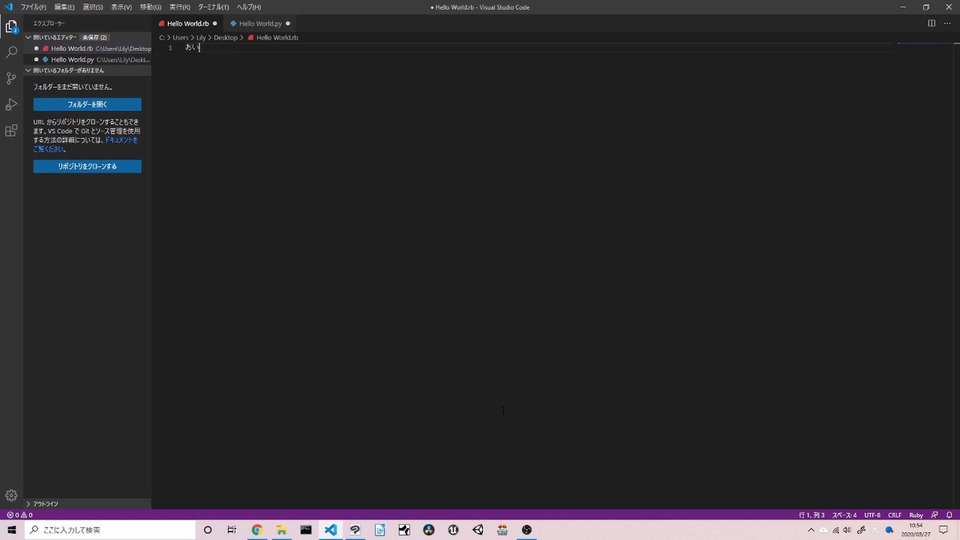Open Cortana circle on taskbar
The width and height of the screenshot is (960, 540).
(208, 530)
